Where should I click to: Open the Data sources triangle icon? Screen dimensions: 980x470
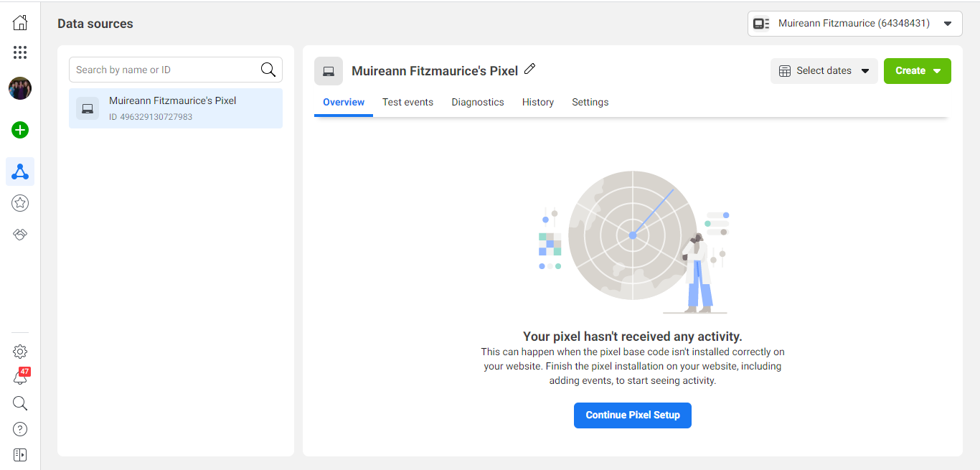[20, 172]
